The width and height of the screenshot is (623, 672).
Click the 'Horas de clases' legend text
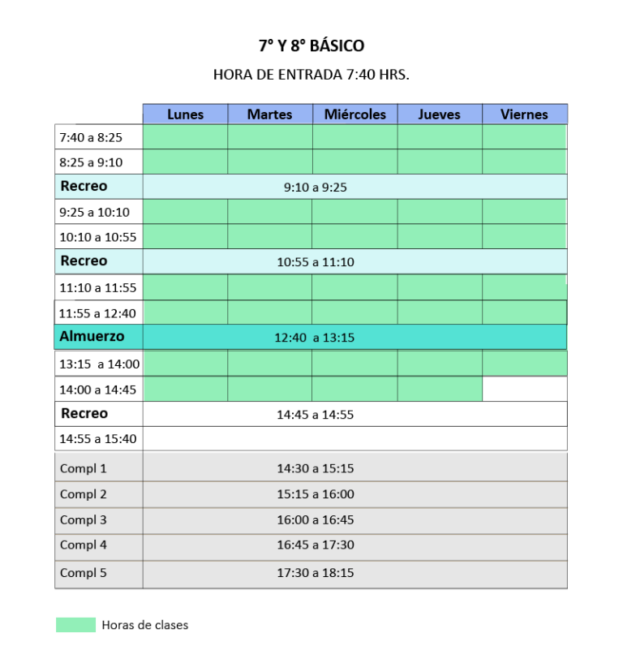pos(145,625)
